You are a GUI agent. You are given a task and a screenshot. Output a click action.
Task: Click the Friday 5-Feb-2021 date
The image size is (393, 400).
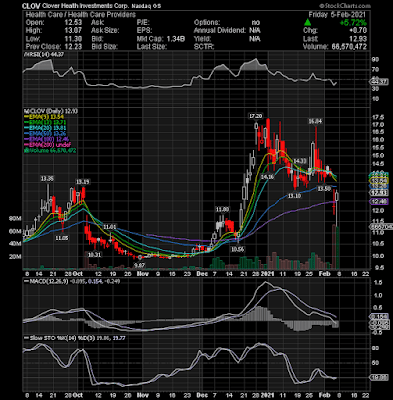coord(337,14)
